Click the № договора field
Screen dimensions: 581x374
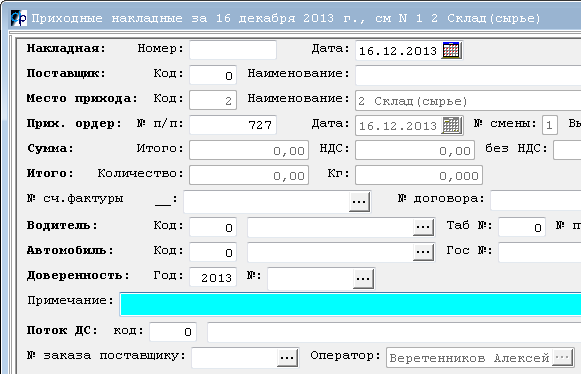[x=535, y=201]
